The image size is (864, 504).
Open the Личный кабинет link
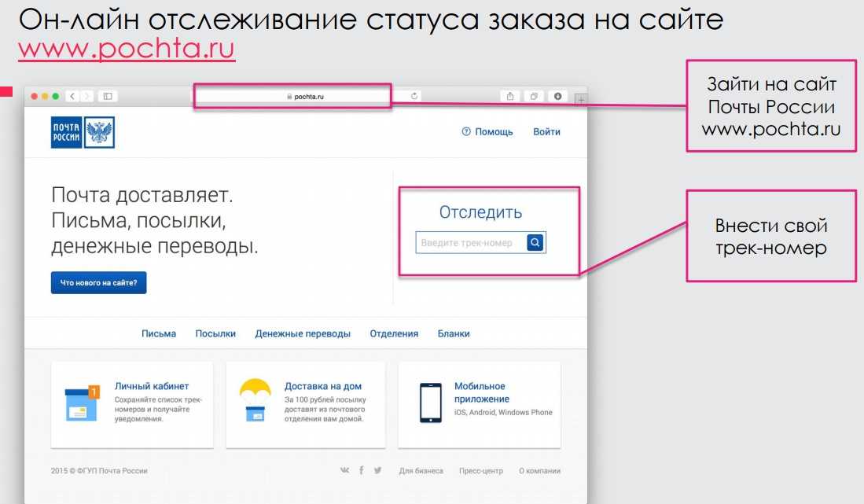point(152,386)
